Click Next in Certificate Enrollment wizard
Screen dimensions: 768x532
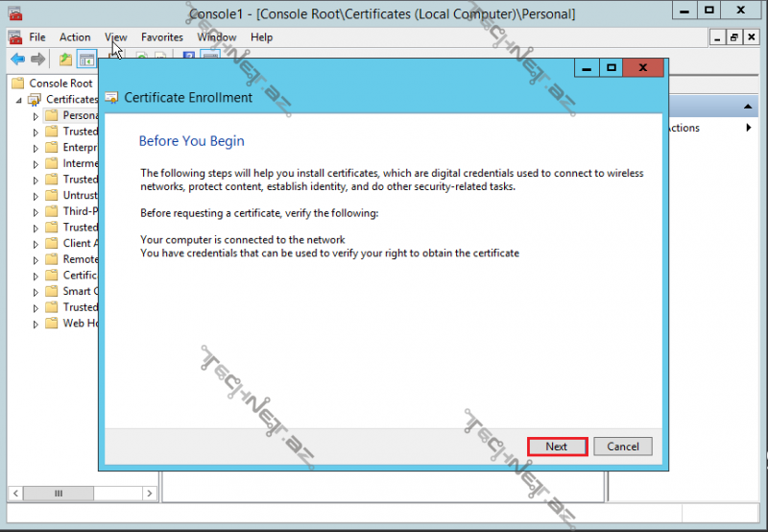[557, 447]
